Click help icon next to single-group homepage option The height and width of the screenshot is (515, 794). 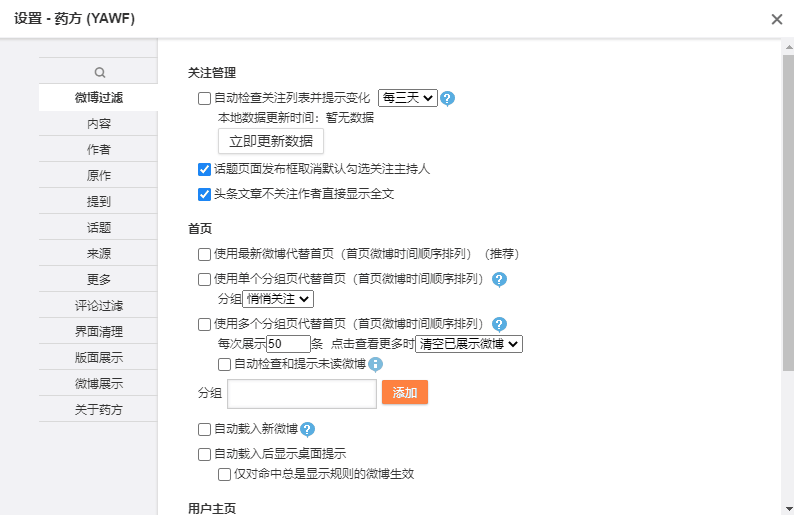tap(500, 280)
